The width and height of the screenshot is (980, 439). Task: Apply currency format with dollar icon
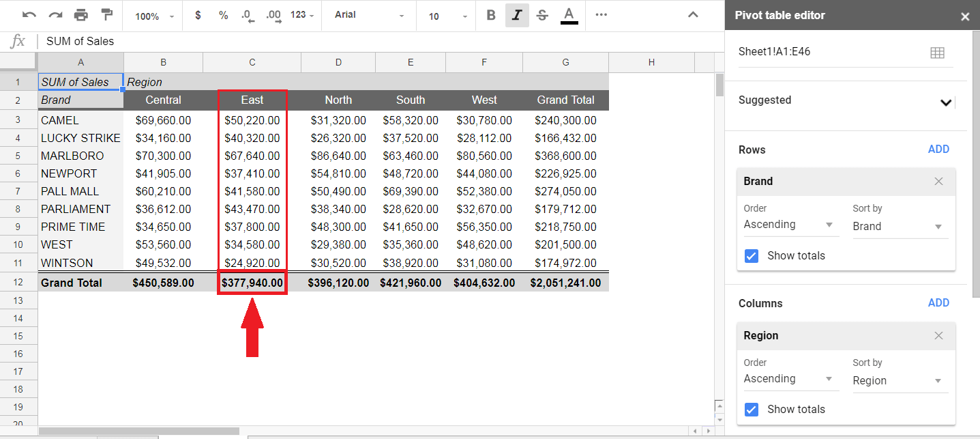[198, 15]
